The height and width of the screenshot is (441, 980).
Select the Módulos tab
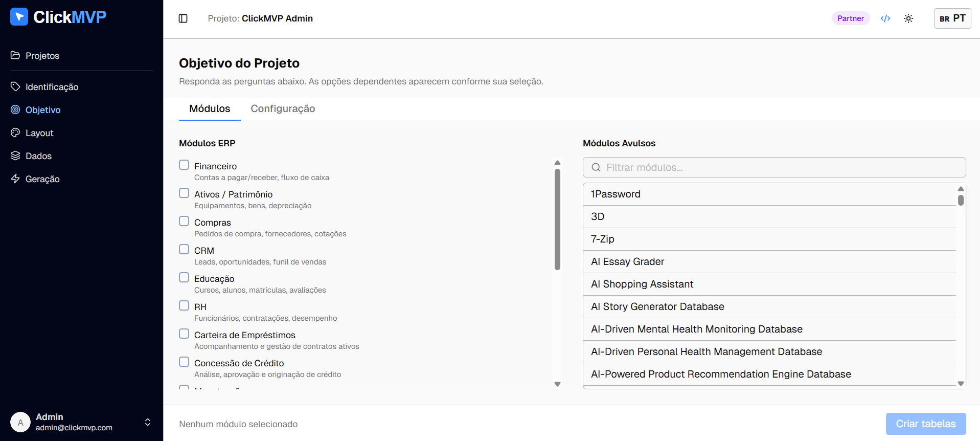point(210,108)
